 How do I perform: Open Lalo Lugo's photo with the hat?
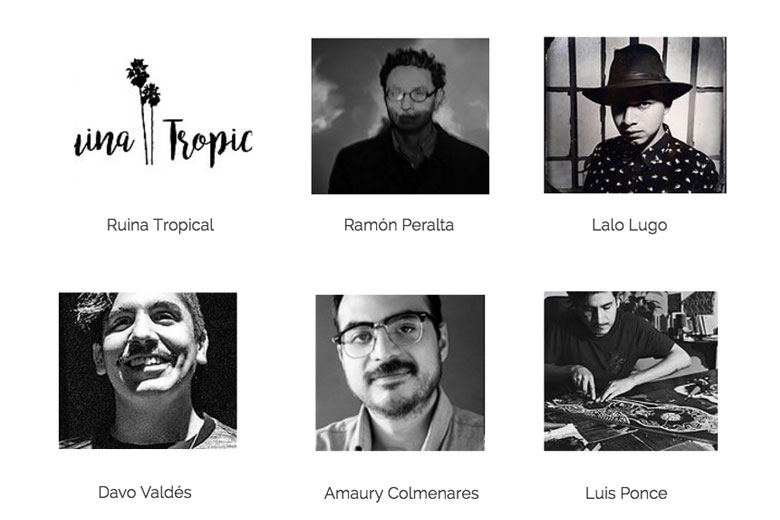click(635, 115)
